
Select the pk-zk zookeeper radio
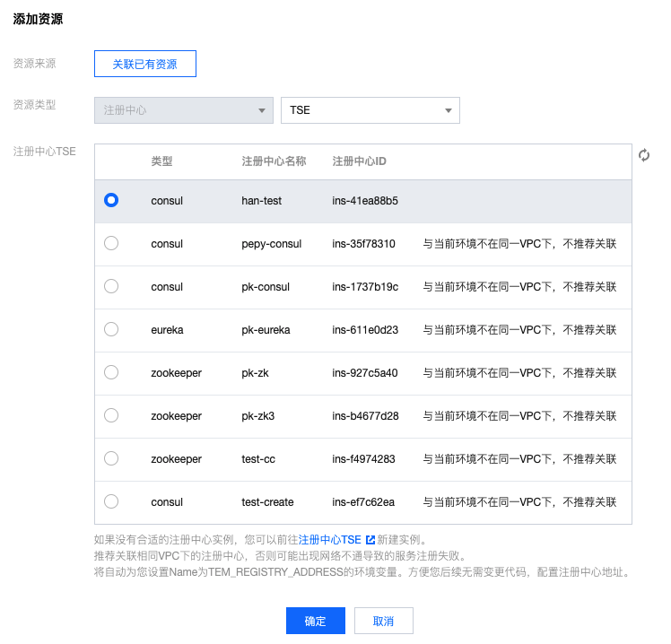point(111,372)
